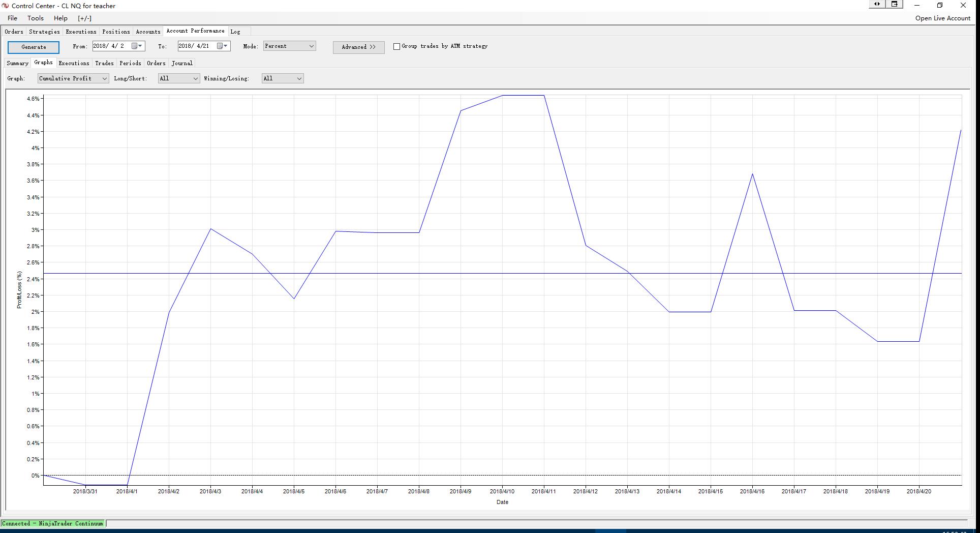980x533 pixels.
Task: Open the To date calendar dropdown
Action: (x=223, y=46)
